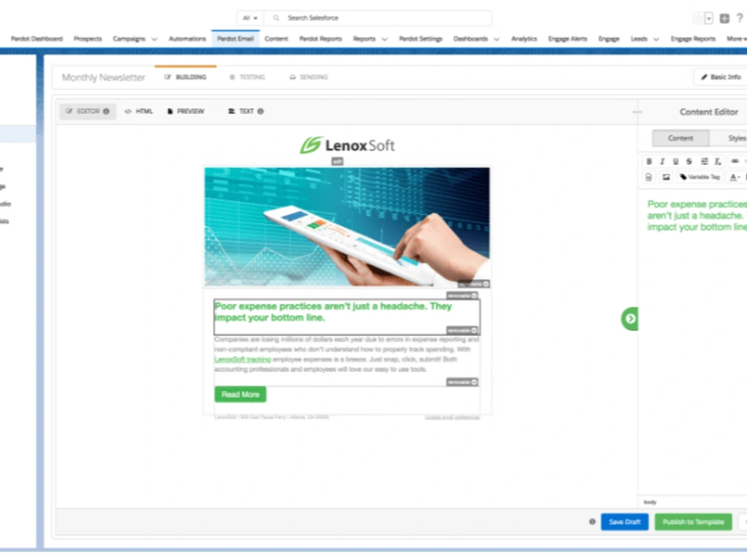Select the BUILDING step
The image size is (747, 560).
tap(185, 77)
